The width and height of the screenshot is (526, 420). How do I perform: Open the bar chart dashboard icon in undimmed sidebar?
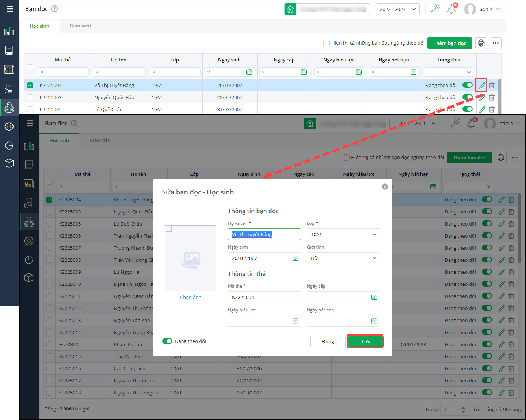(9, 32)
